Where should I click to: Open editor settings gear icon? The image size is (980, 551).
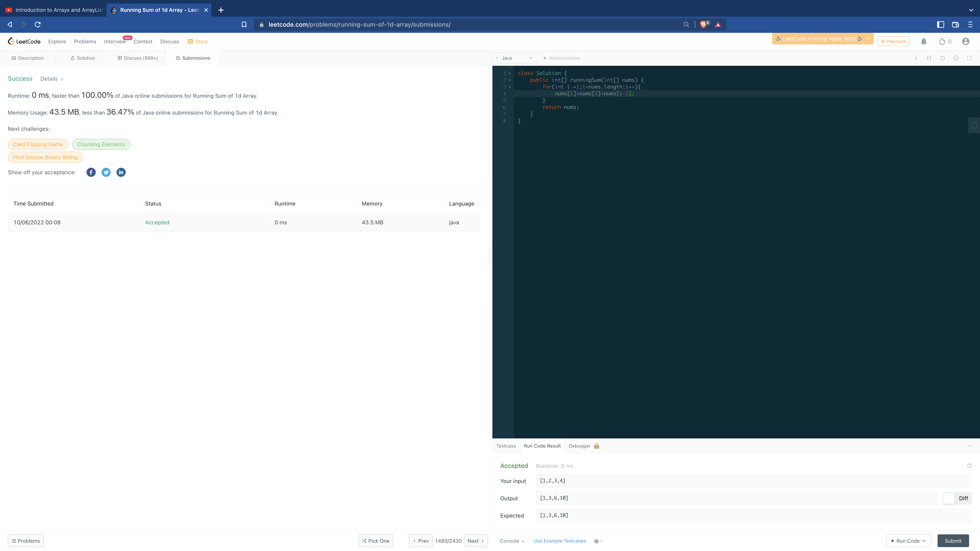[956, 58]
